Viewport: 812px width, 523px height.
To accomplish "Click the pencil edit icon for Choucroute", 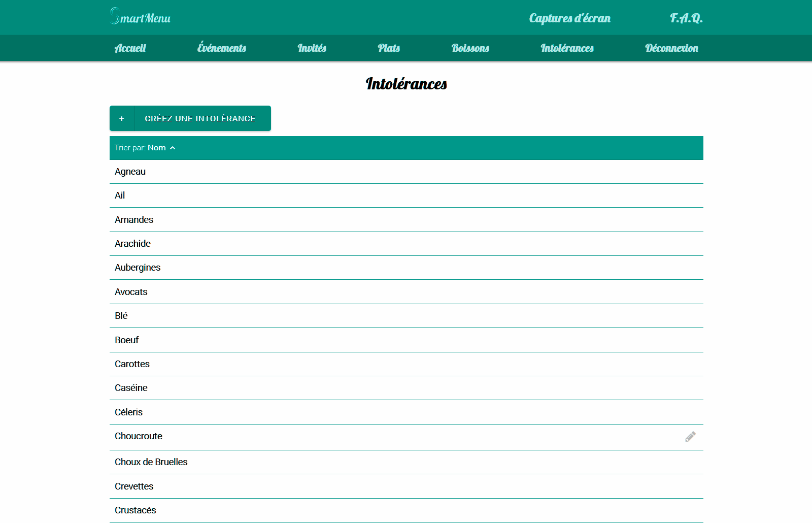I will click(690, 437).
